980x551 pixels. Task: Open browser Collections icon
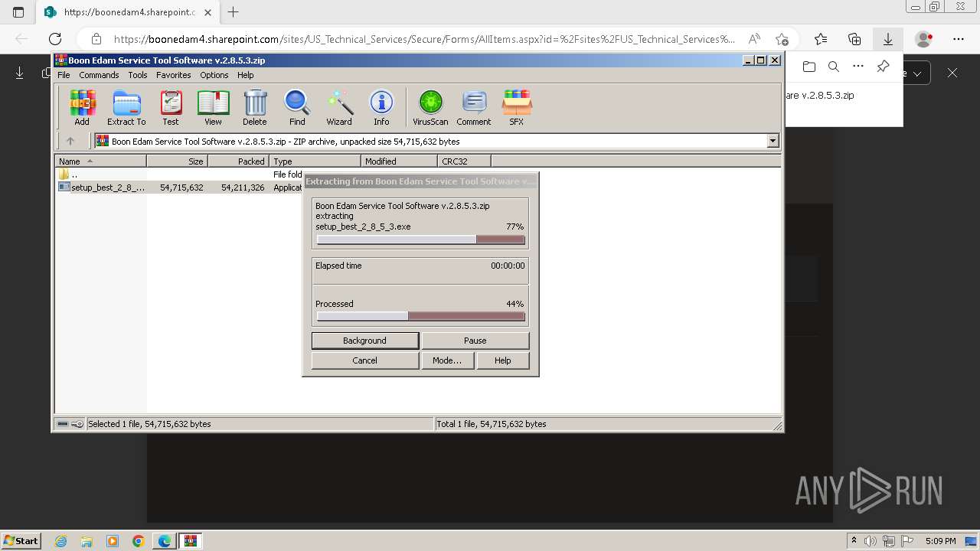click(854, 39)
